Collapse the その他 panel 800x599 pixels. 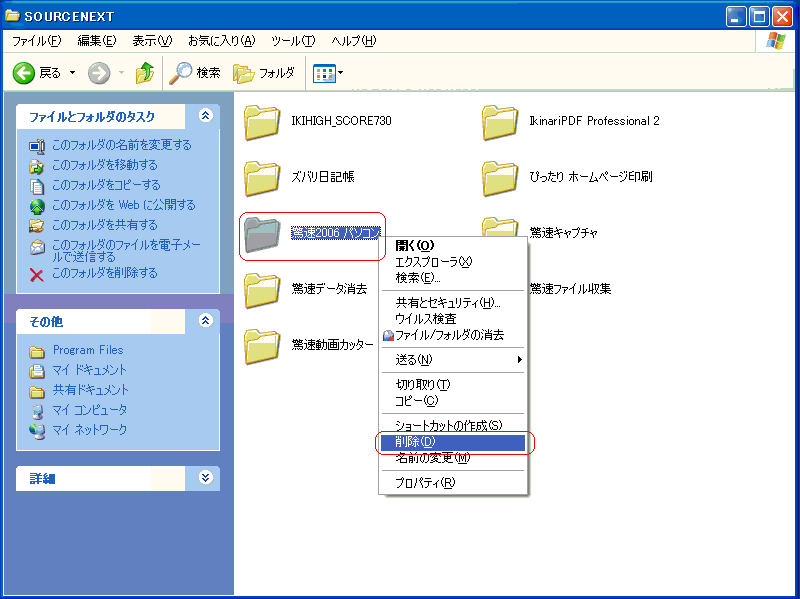tap(206, 320)
